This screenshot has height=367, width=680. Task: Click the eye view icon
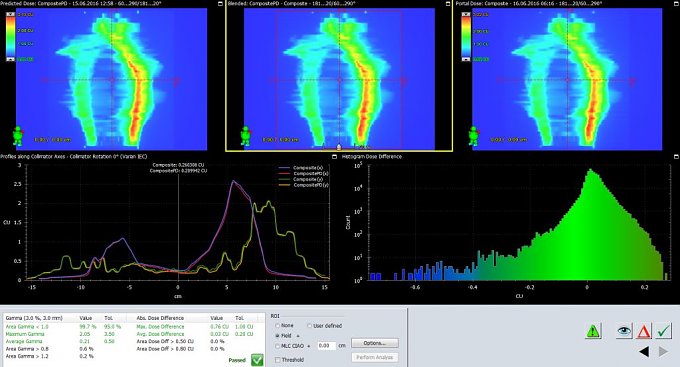click(624, 331)
